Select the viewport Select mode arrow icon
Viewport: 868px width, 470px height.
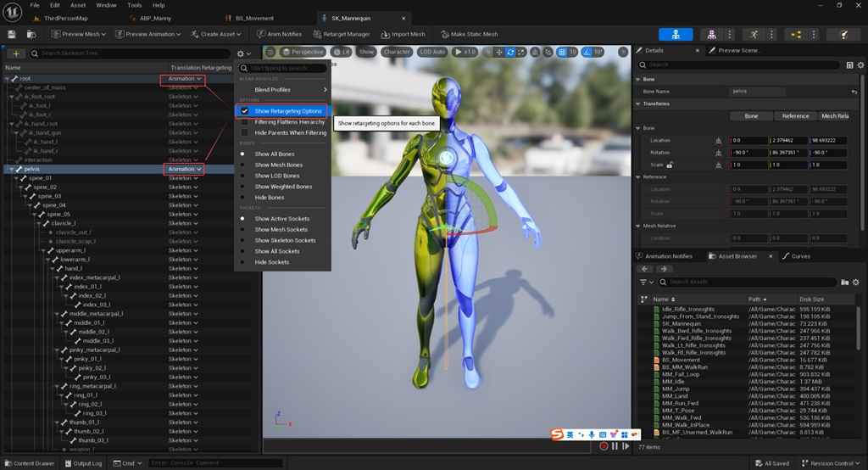point(487,52)
